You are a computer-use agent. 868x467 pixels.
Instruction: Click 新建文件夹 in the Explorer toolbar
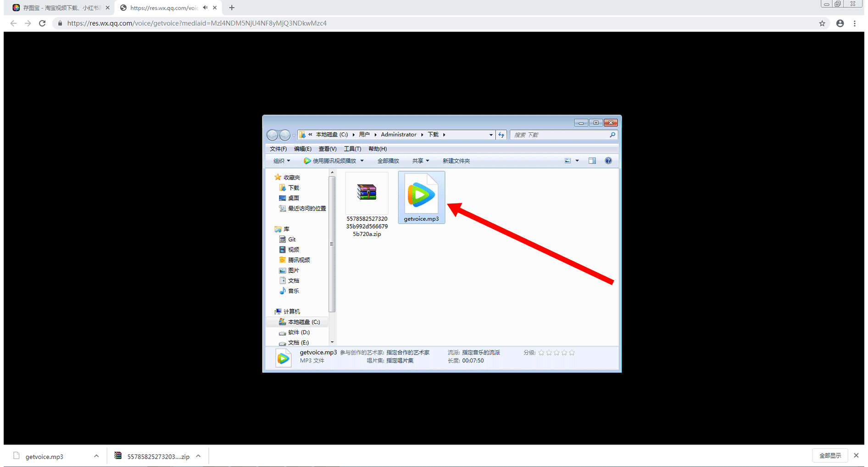(456, 161)
